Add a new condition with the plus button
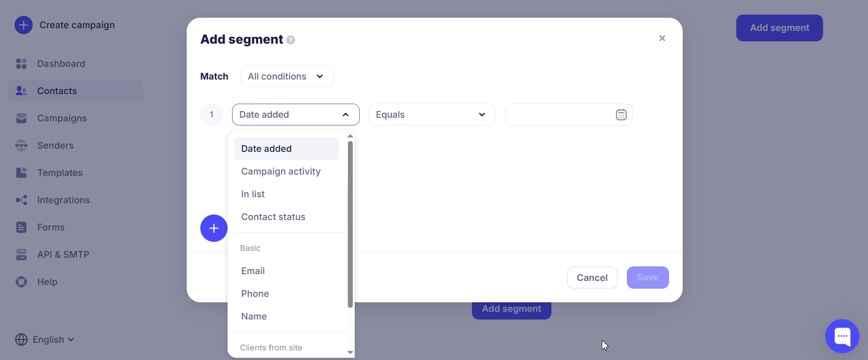The image size is (868, 360). [x=213, y=228]
